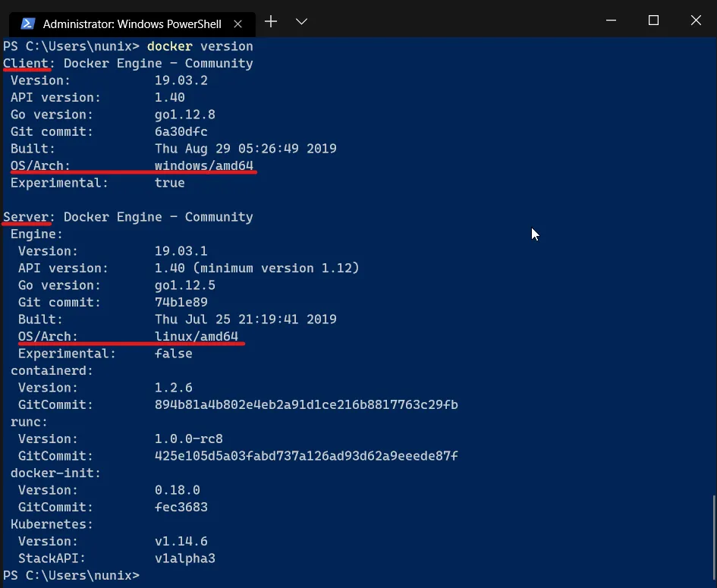Click the typed "docker version" command

click(200, 46)
